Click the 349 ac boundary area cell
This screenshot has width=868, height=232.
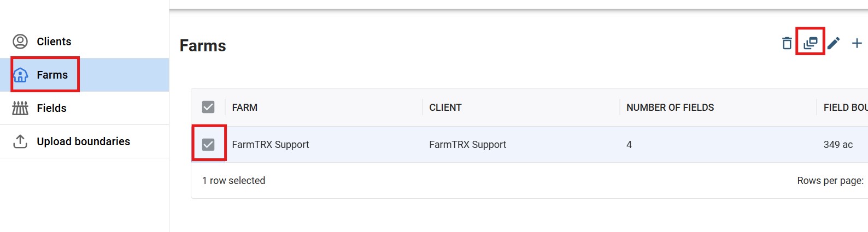(838, 145)
